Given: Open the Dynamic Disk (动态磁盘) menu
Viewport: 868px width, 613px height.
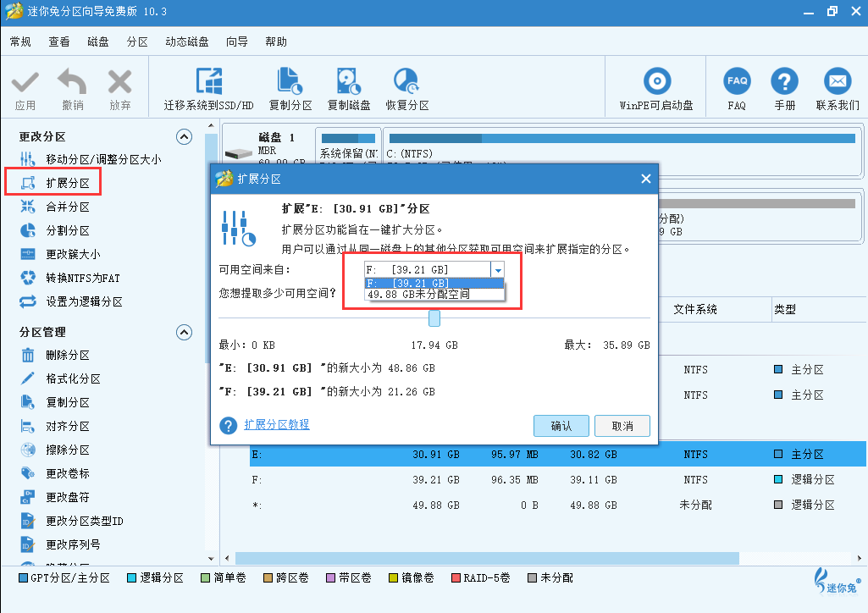Looking at the screenshot, I should pos(187,42).
